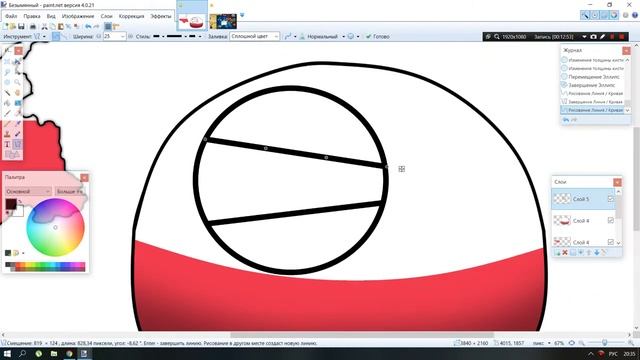
Task: Click the Cut scissors icon
Action: tap(44, 27)
